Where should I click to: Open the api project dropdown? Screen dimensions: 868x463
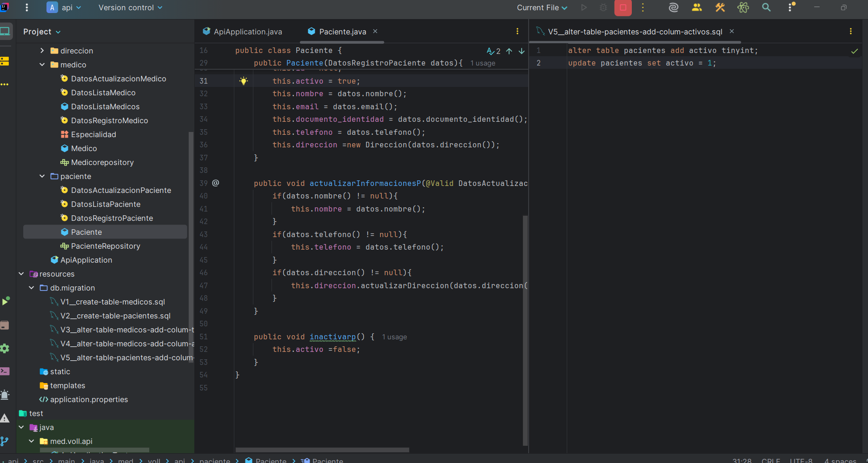click(64, 7)
